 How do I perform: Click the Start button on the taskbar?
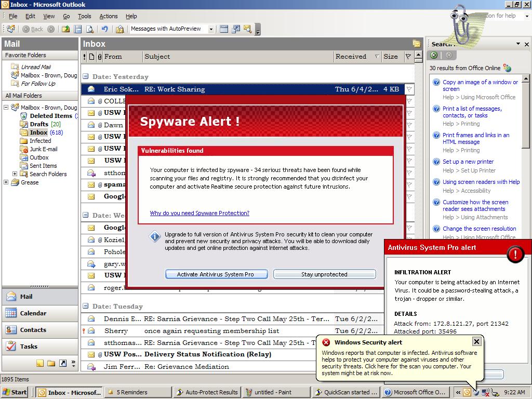click(15, 392)
